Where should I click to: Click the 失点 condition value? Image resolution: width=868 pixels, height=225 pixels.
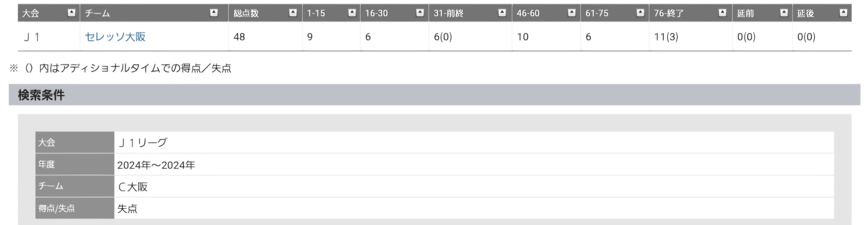pos(127,209)
